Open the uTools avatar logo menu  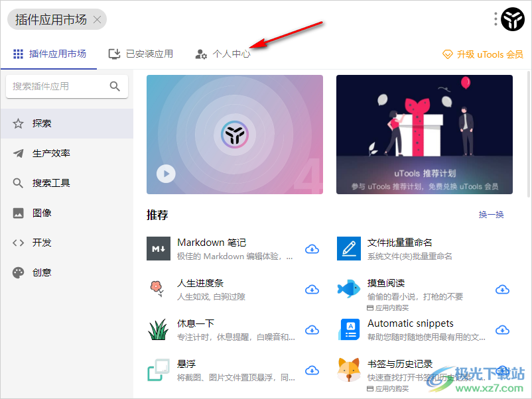pos(513,19)
